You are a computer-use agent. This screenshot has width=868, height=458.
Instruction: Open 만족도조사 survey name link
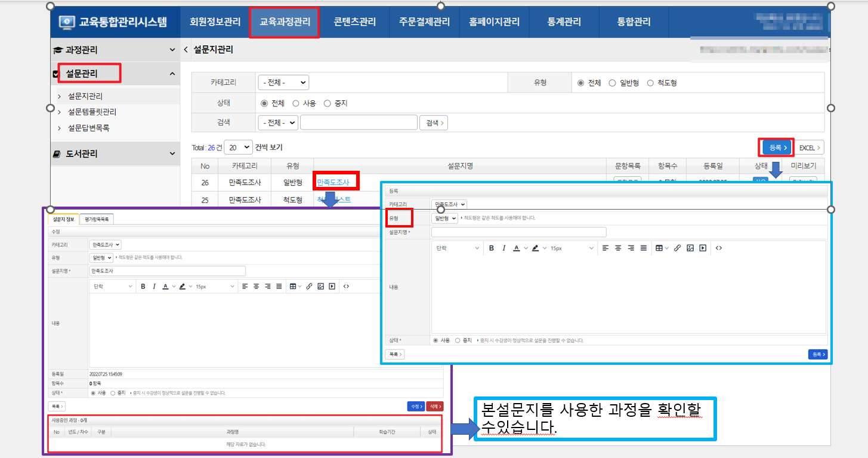click(333, 182)
